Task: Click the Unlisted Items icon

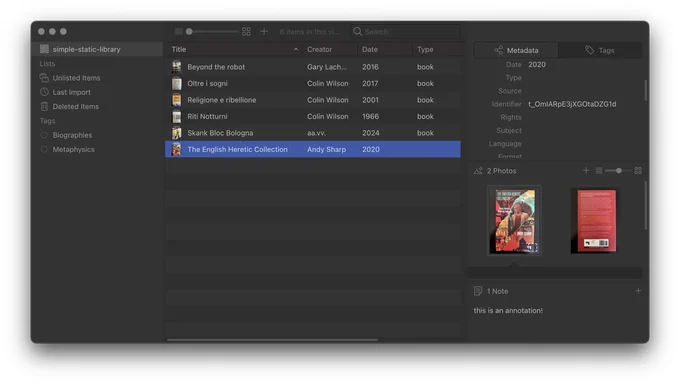Action: pos(44,78)
